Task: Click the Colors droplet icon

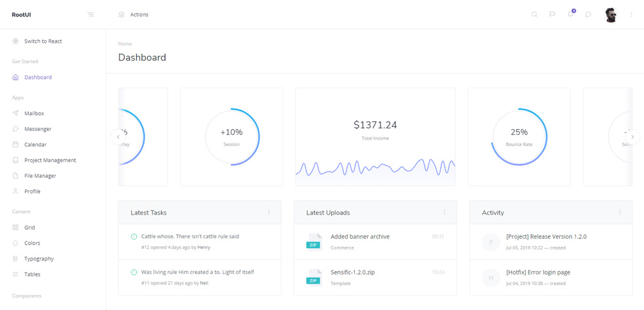Action: click(16, 243)
